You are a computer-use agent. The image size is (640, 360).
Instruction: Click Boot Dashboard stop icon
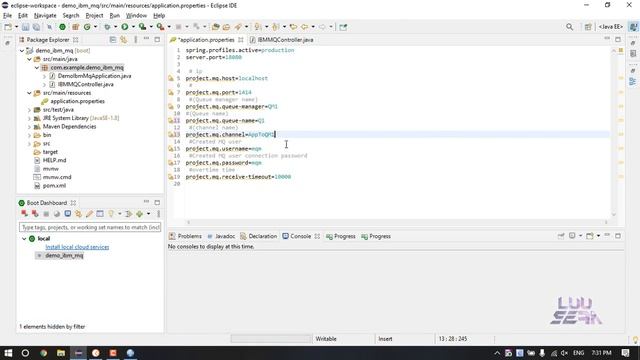[46, 213]
